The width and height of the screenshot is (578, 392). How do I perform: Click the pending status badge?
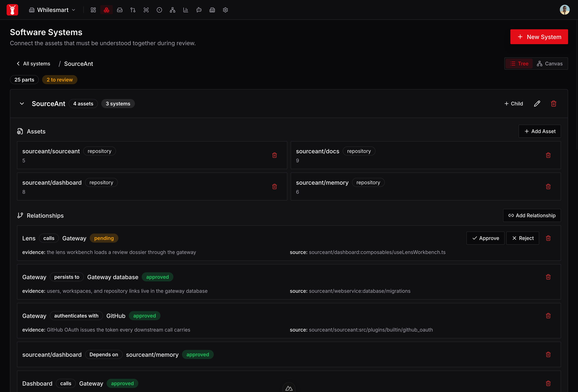click(x=104, y=238)
